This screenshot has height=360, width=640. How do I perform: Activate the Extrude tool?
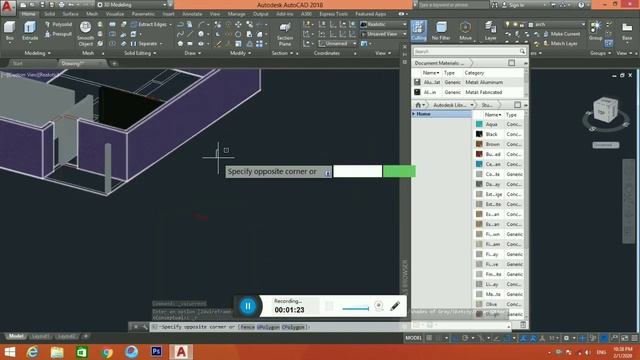[x=30, y=31]
